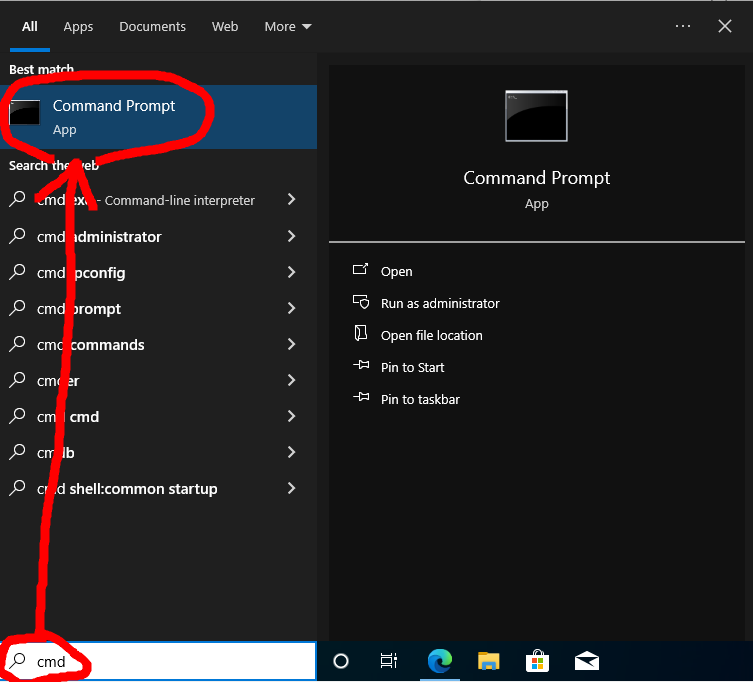Launch Microsoft Edge from the taskbar
This screenshot has height=682, width=753.
click(x=439, y=660)
